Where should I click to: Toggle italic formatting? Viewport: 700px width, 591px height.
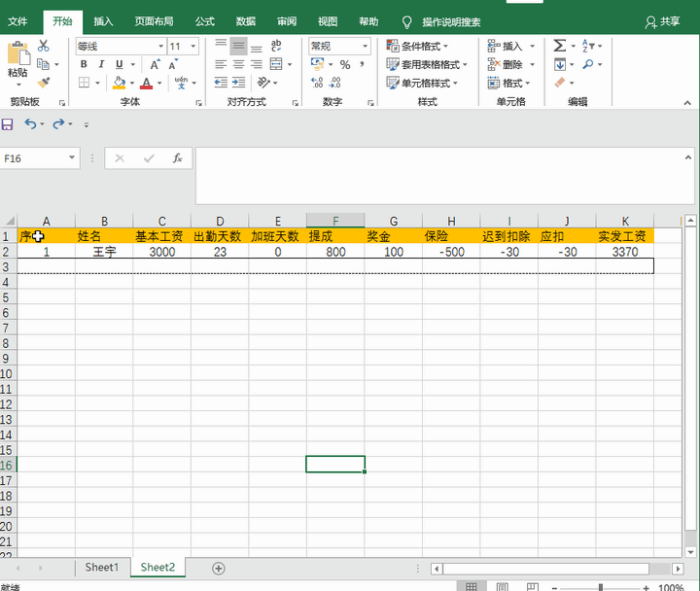pyautogui.click(x=102, y=64)
